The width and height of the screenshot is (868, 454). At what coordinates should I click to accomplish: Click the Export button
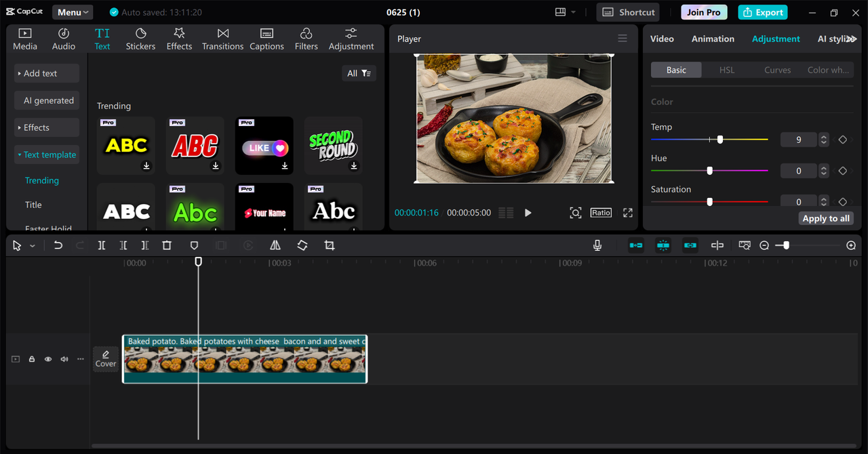[x=763, y=12]
